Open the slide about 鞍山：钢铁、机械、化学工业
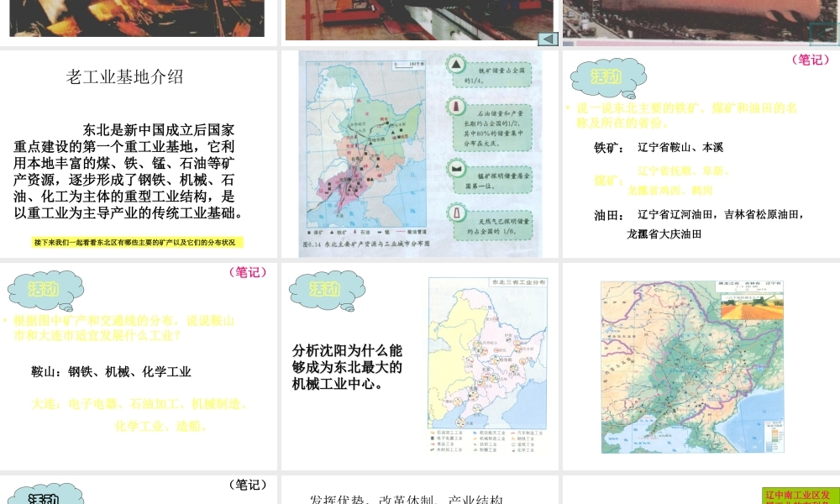This screenshot has height=504, width=840. coord(139,366)
